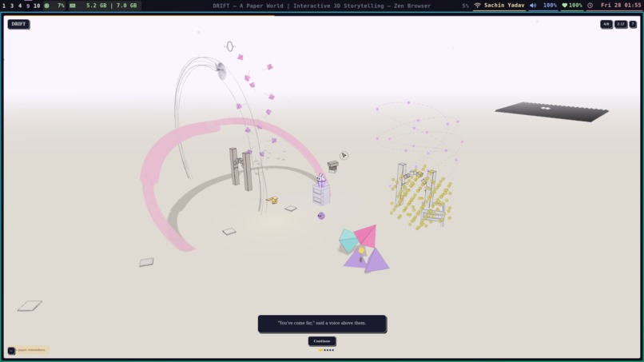Click the lavender paper dresser
Viewport: 644px width, 362px height.
click(321, 194)
